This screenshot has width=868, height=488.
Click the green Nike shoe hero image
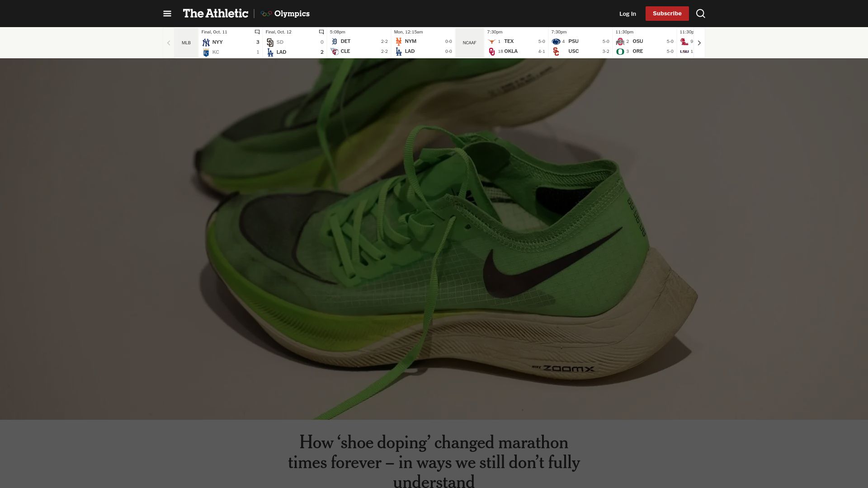(434, 239)
